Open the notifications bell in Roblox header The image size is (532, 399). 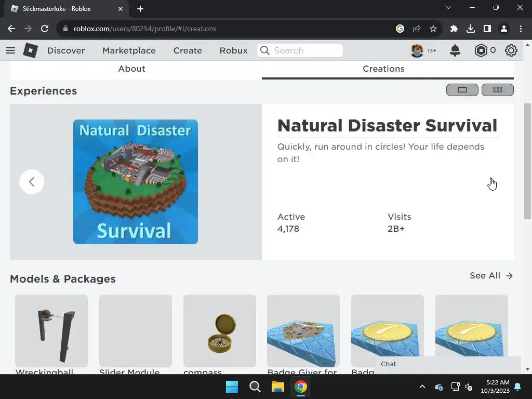(x=455, y=50)
